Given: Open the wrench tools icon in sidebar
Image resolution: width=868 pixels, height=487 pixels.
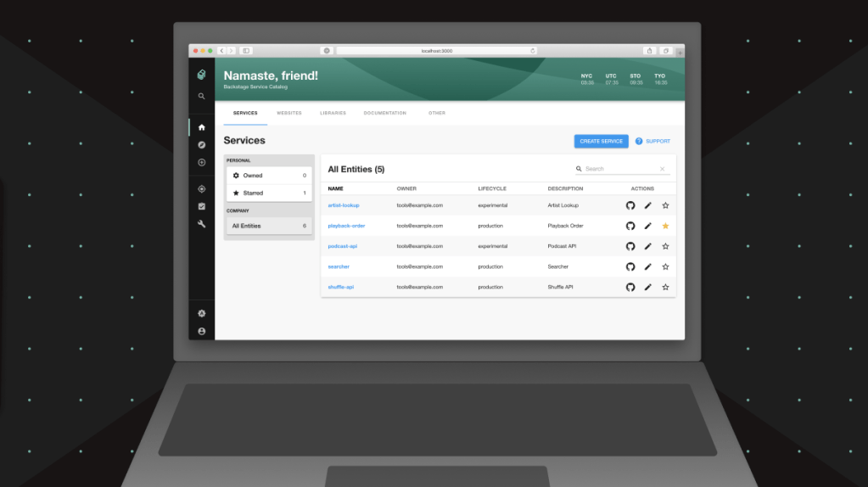Looking at the screenshot, I should pyautogui.click(x=201, y=224).
